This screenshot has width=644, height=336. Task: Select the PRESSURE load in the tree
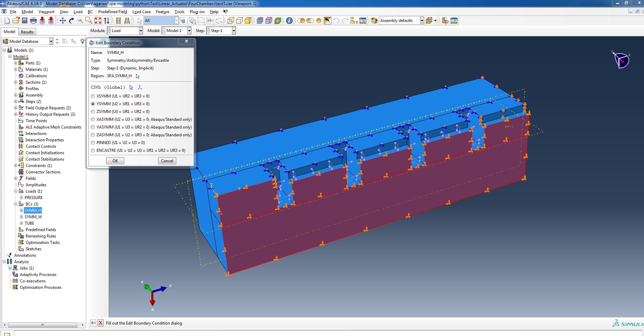click(33, 198)
